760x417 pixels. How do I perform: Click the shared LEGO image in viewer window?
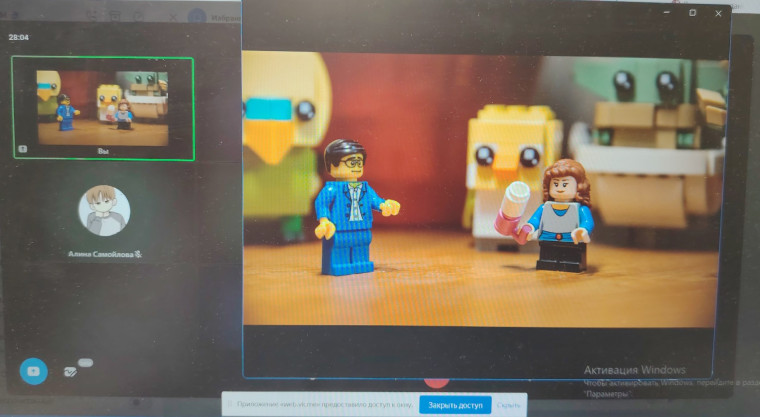[483, 189]
